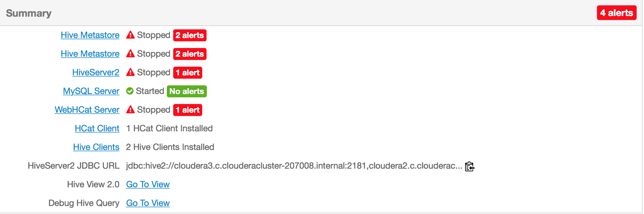This screenshot has height=214, width=644.
Task: Click the red 4 alerts badge
Action: point(616,13)
